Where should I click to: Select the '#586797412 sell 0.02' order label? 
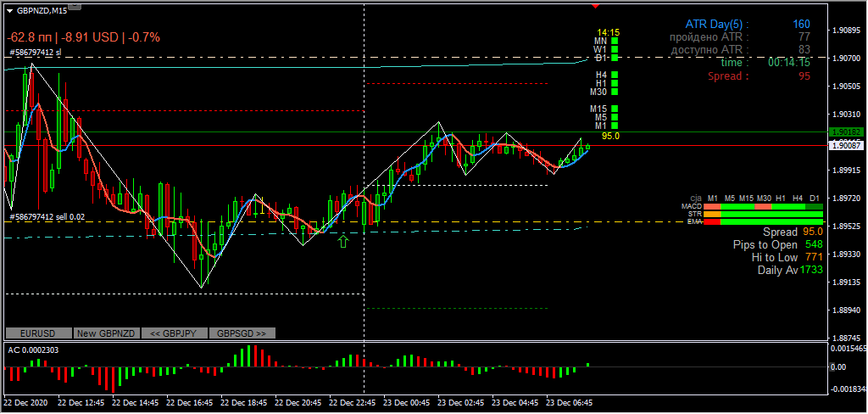point(47,217)
